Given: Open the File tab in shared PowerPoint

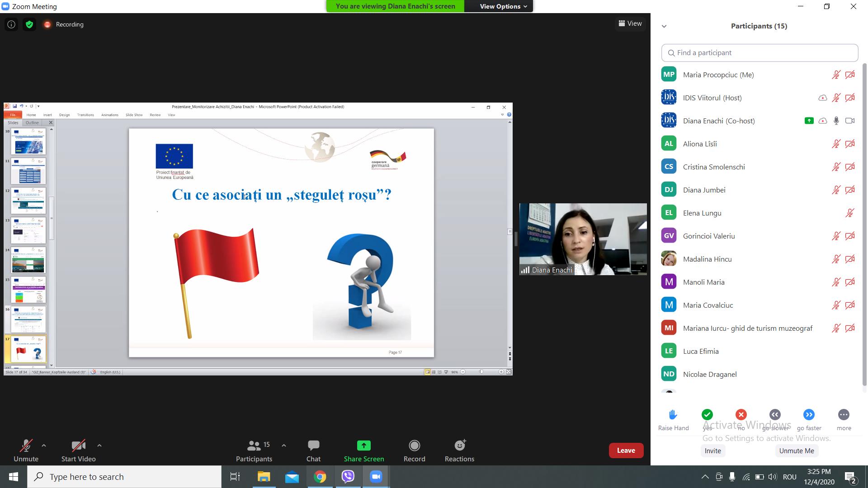Looking at the screenshot, I should [x=13, y=115].
